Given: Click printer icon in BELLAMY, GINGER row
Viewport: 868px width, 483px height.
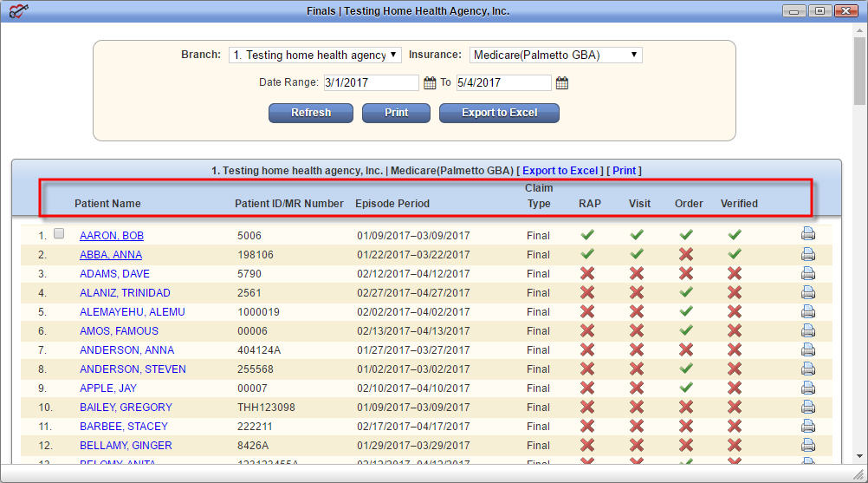Looking at the screenshot, I should [x=808, y=445].
